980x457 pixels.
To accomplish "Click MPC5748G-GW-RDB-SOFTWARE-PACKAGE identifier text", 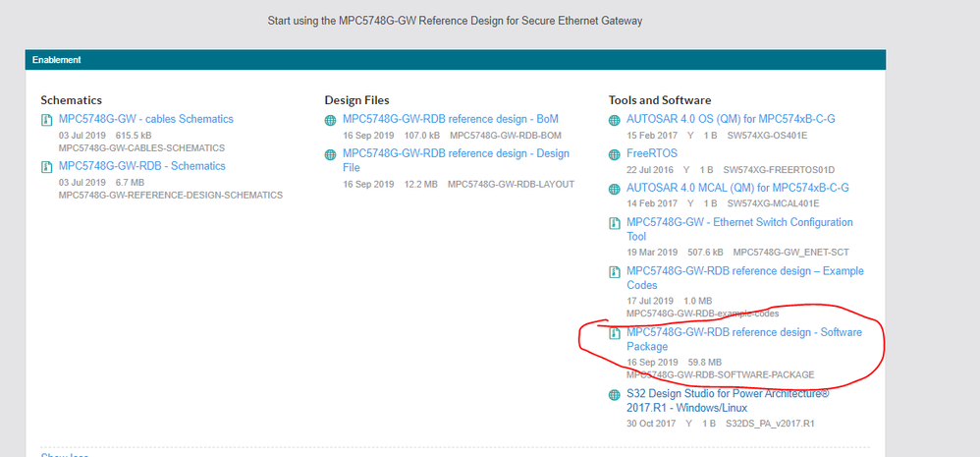I will (x=721, y=374).
